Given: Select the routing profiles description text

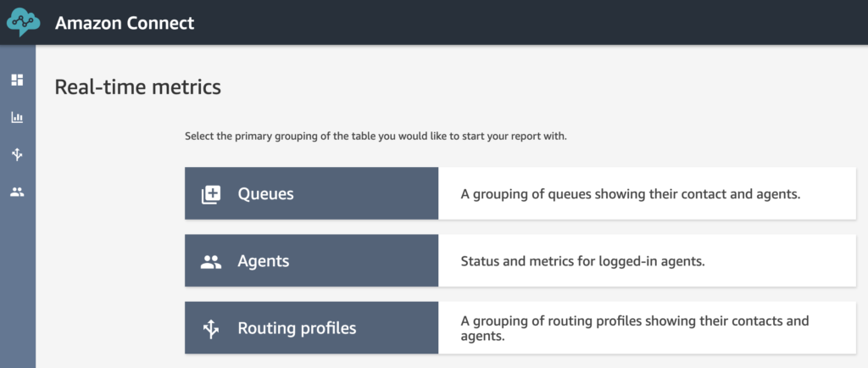Looking at the screenshot, I should [635, 328].
